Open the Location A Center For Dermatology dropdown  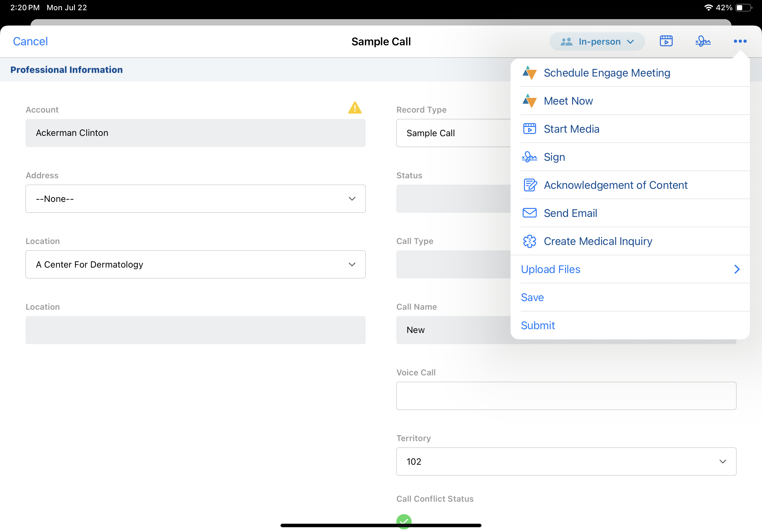(196, 264)
